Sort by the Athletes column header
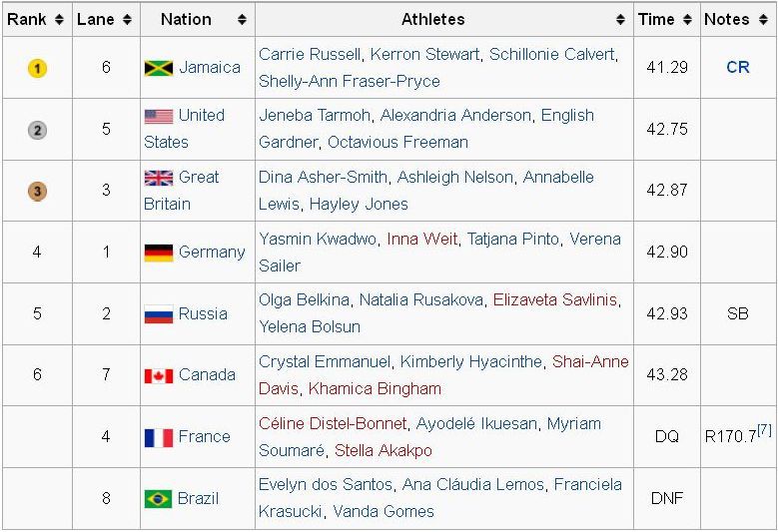The height and width of the screenshot is (532, 778). click(x=432, y=20)
